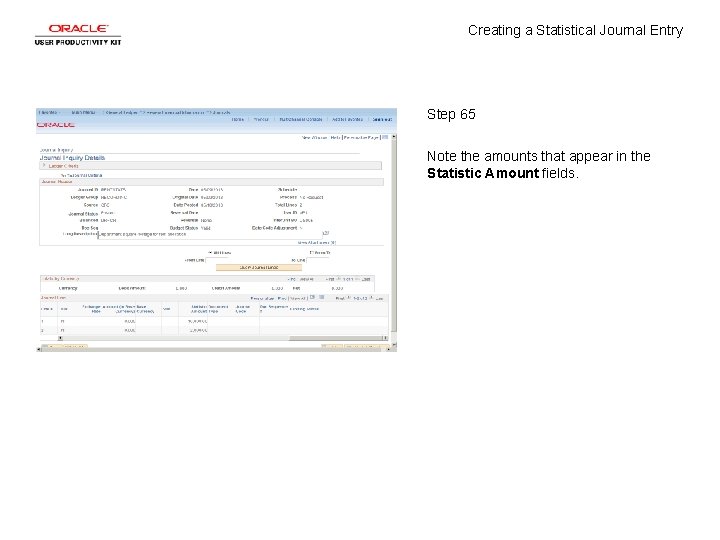This screenshot has width=720, height=540.
Task: Show next row in Activity by Currency
Action: click(x=358, y=279)
